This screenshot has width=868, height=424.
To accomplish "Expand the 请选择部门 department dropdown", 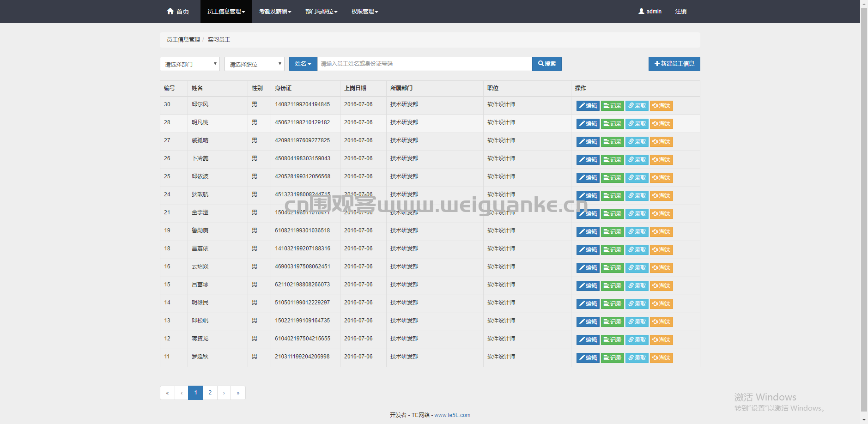I will [x=190, y=64].
